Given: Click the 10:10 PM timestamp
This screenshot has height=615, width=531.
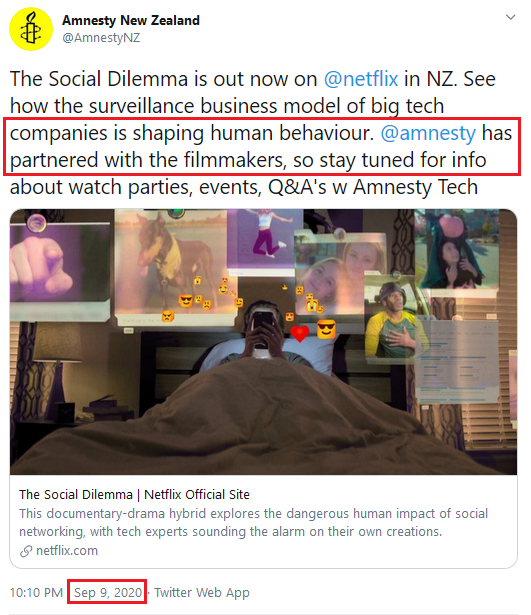Looking at the screenshot, I should click(x=36, y=592).
